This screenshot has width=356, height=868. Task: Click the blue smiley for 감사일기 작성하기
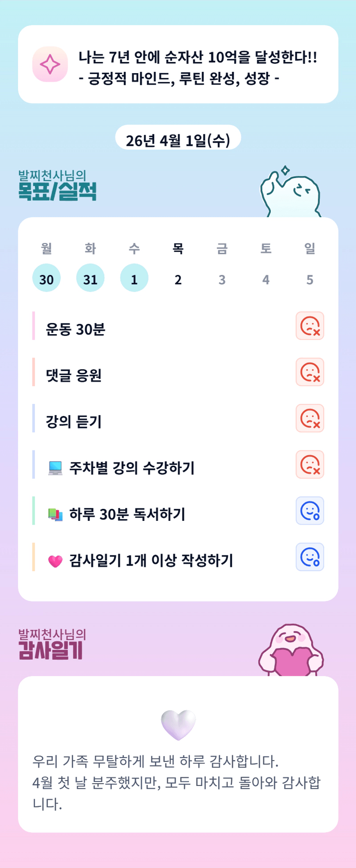click(310, 557)
